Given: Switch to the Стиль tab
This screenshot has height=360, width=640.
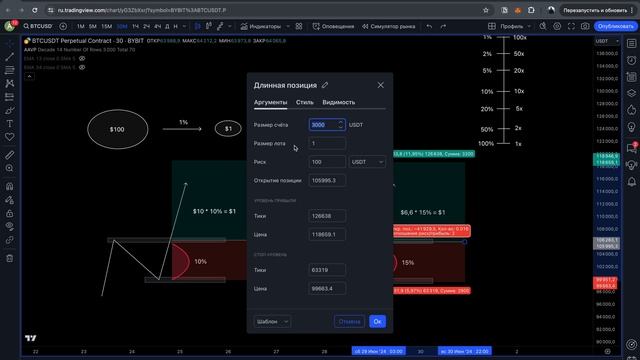Looking at the screenshot, I should click(x=304, y=102).
